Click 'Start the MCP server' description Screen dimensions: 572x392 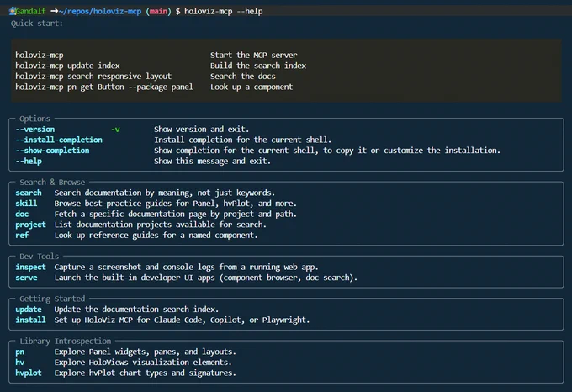(253, 55)
